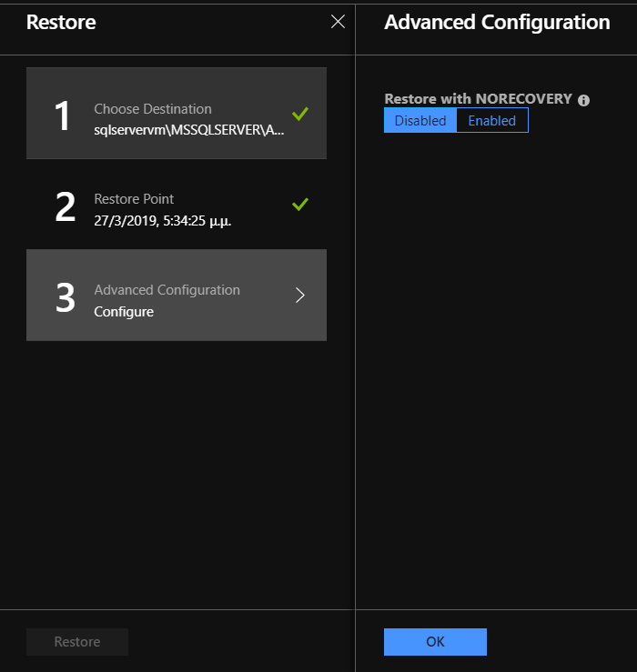Click the green checkmark on Restore Point
637x672 pixels.
coord(299,205)
